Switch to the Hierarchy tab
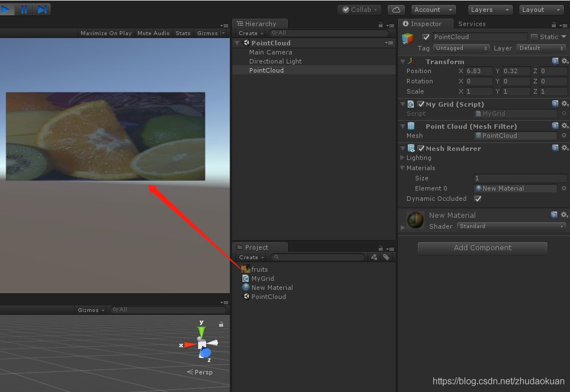 [260, 24]
